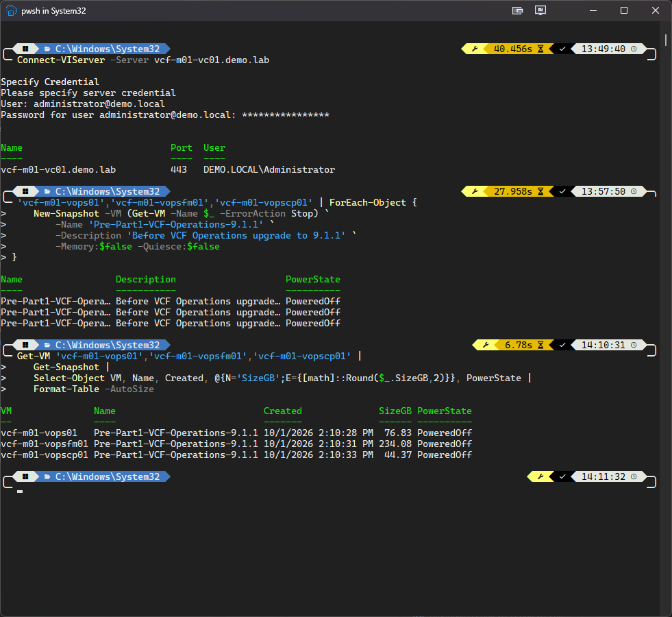Image resolution: width=672 pixels, height=617 pixels.
Task: Click Format-Table -AutoSize command
Action: [94, 389]
